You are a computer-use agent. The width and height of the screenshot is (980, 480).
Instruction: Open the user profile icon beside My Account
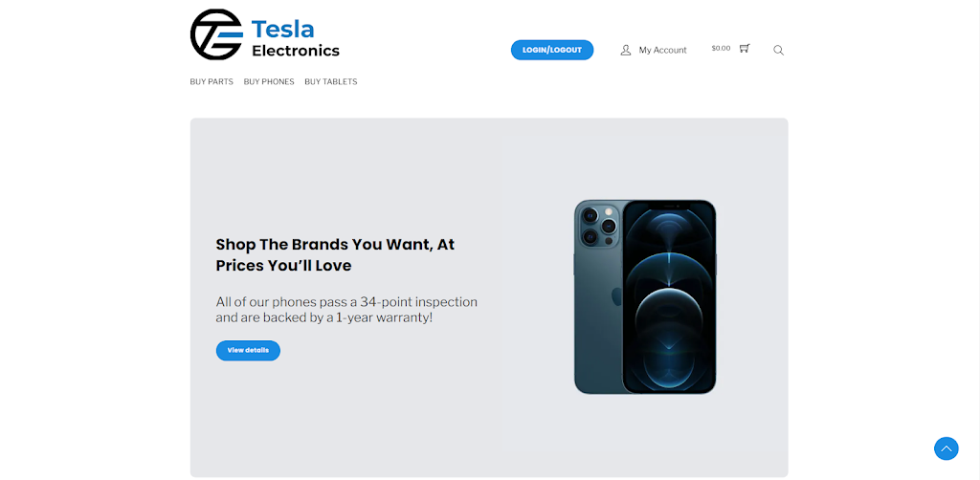626,50
